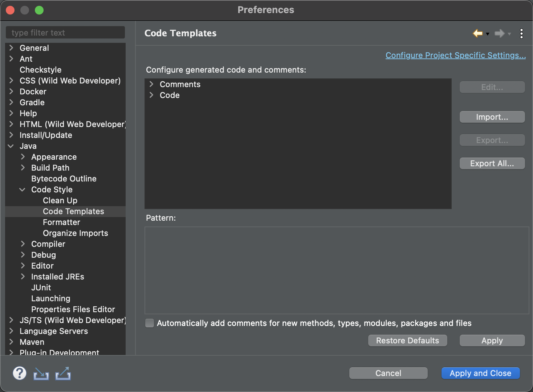Click Restore Defaults
533x392 pixels.
(x=407, y=340)
